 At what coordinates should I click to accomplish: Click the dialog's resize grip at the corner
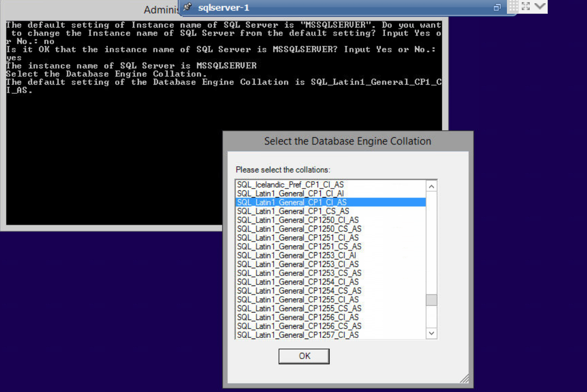pos(464,379)
